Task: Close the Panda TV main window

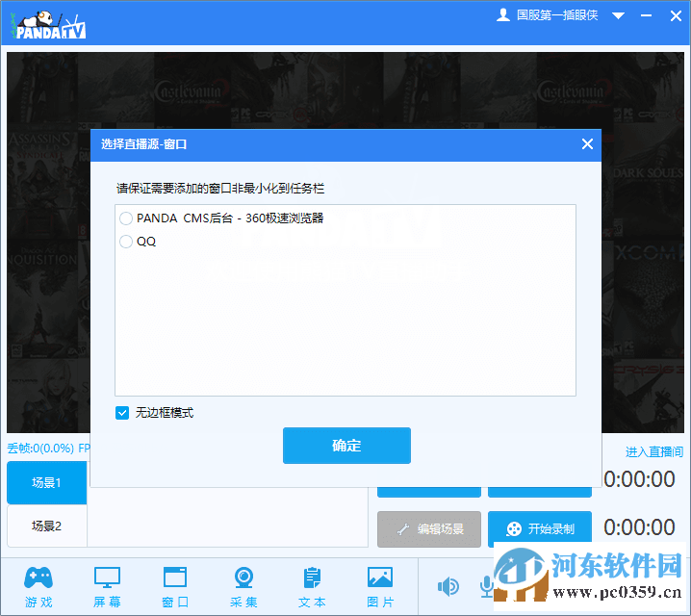Action: pos(676,15)
